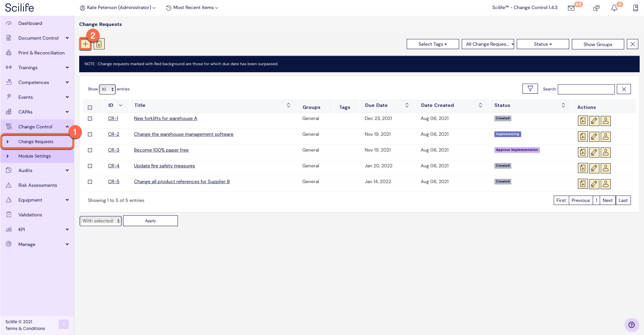The width and height of the screenshot is (644, 335).
Task: Open the CR-2 warehouse management software request
Action: (184, 134)
